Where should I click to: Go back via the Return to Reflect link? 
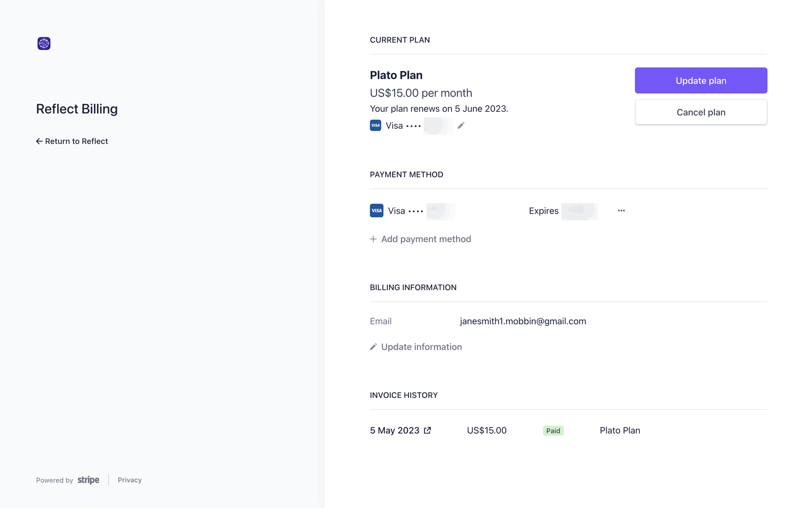point(72,141)
